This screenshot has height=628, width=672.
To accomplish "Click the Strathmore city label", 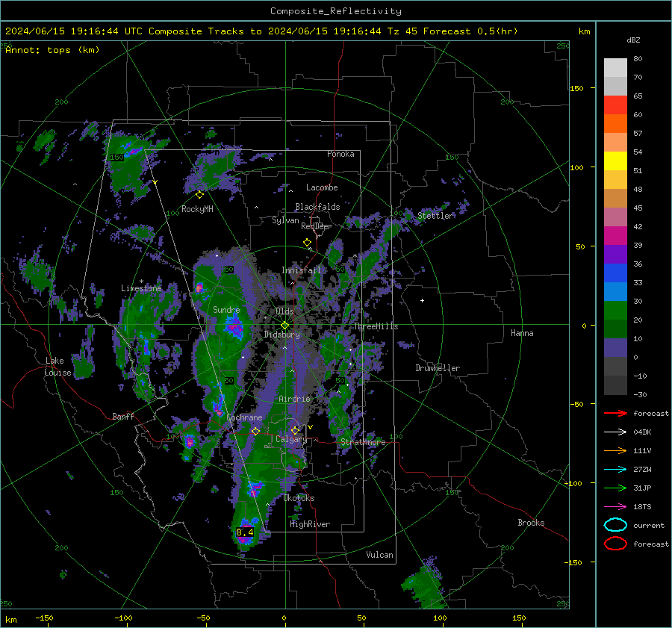I will (x=363, y=442).
